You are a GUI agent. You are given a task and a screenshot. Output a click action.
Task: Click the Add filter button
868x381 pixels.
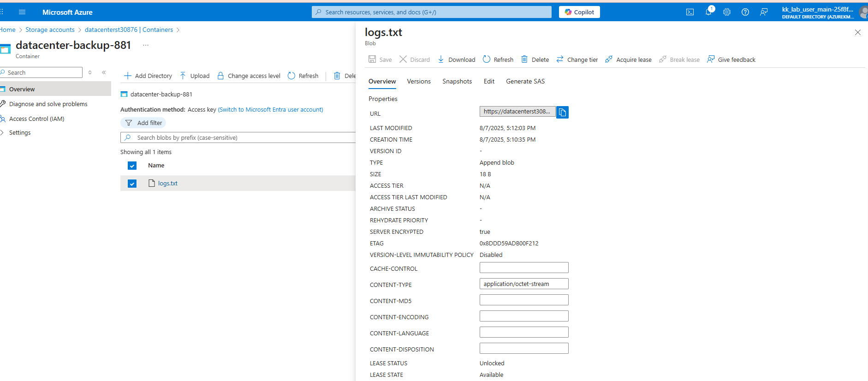click(143, 123)
